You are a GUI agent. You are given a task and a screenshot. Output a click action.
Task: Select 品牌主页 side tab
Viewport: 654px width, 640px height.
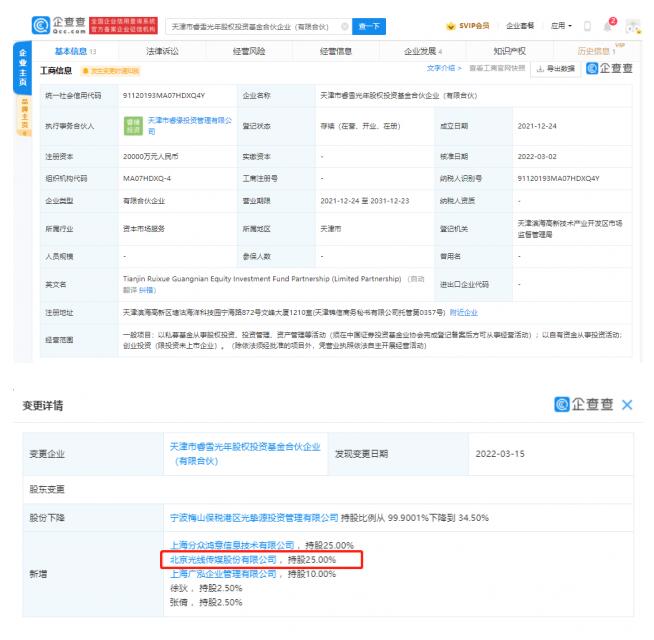tap(24, 116)
